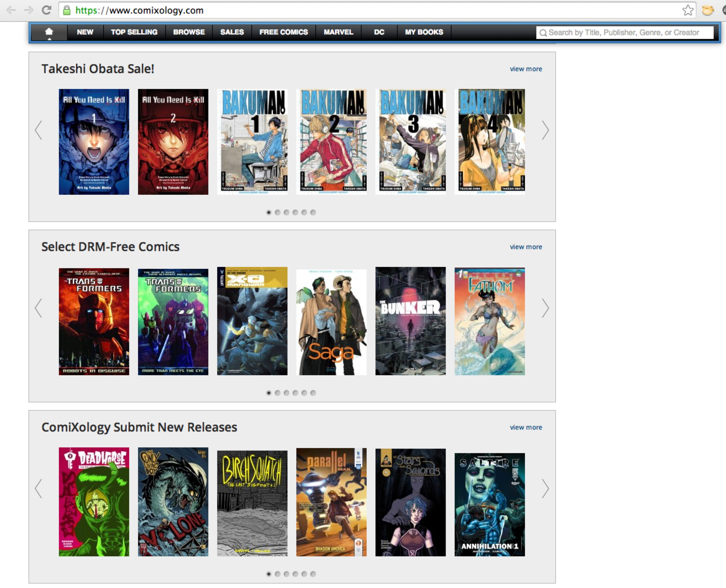Open All You Need Is Kill 1 cover
The image size is (726, 588).
tap(94, 142)
